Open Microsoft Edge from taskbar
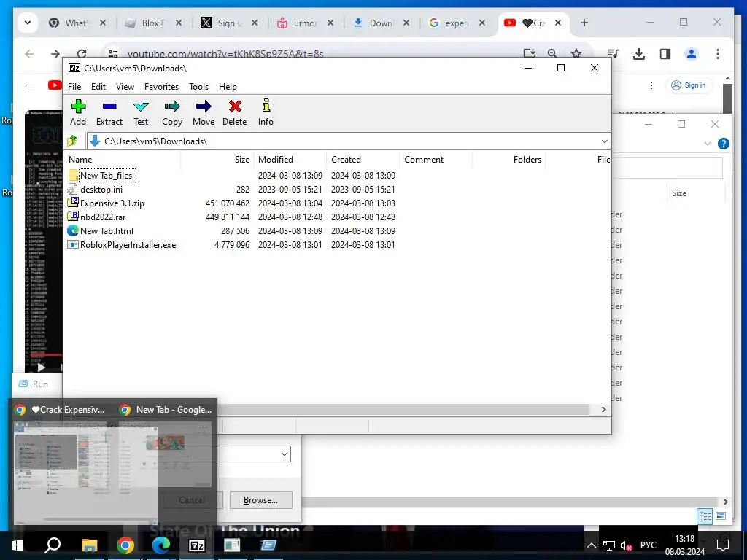Viewport: 747px width, 560px height. [x=161, y=545]
